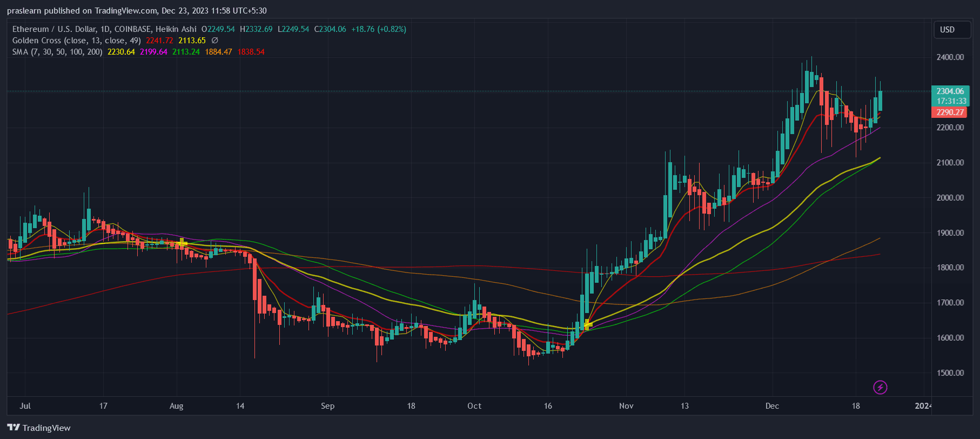Click the last green candle on the chart
The width and height of the screenshot is (980, 439).
click(880, 101)
